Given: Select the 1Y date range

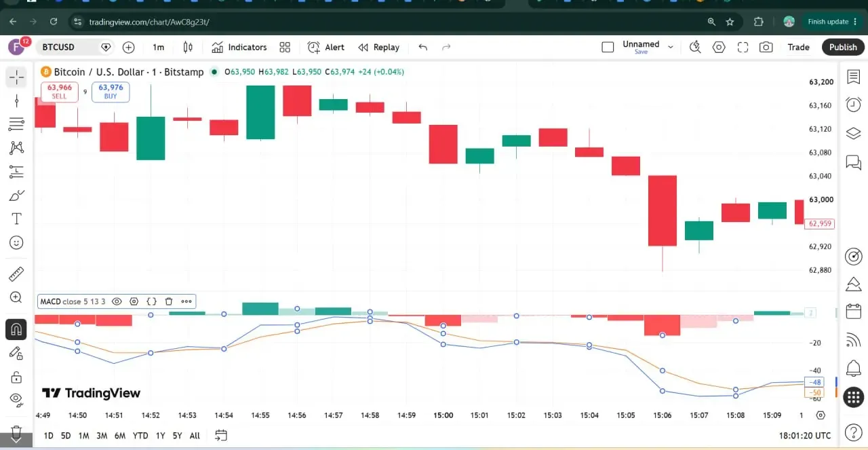Looking at the screenshot, I should (160, 436).
